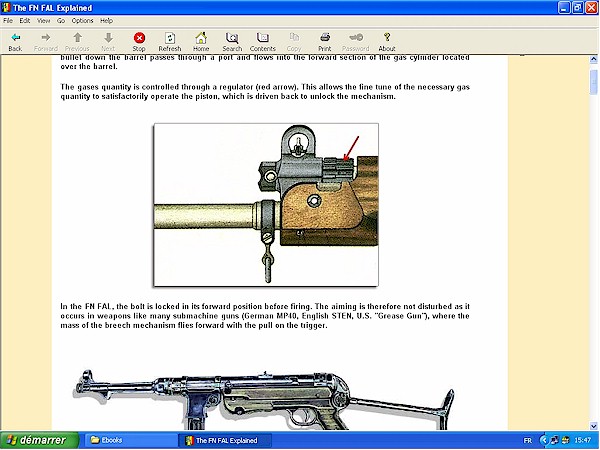600x450 pixels.
Task: Expand hidden tray icons with the chevron
Action: click(543, 440)
